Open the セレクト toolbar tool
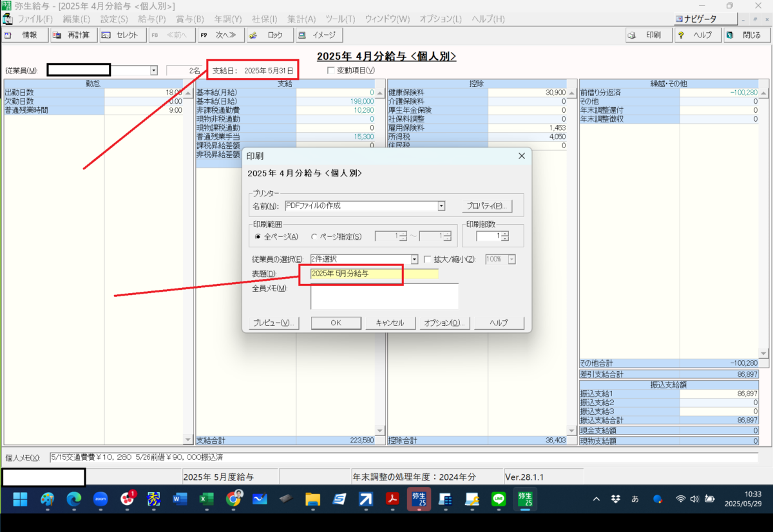Image resolution: width=773 pixels, height=532 pixels. [122, 35]
